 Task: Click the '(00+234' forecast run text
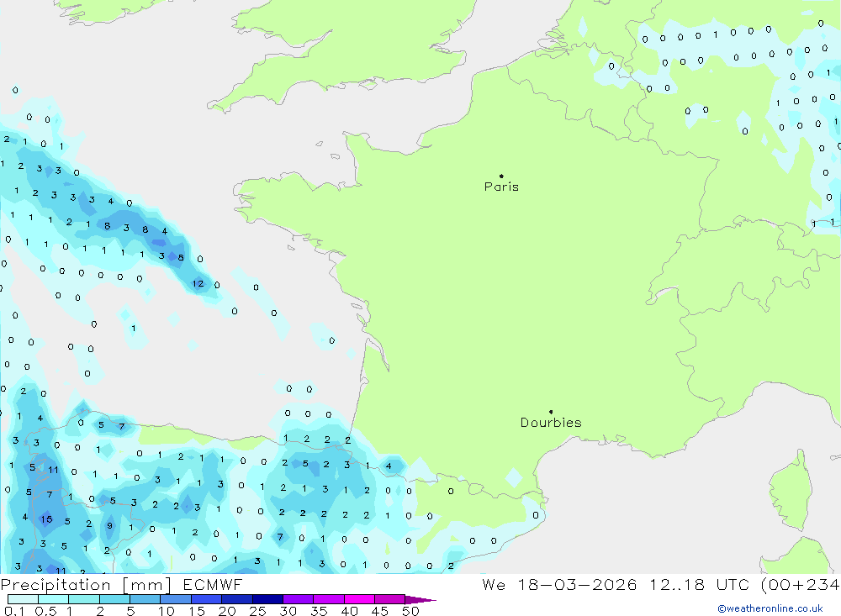pyautogui.click(x=801, y=585)
